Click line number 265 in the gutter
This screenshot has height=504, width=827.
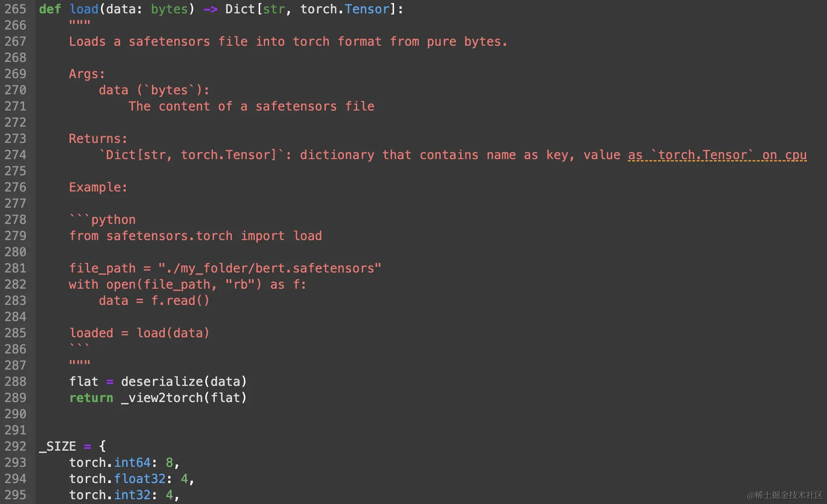(x=15, y=9)
